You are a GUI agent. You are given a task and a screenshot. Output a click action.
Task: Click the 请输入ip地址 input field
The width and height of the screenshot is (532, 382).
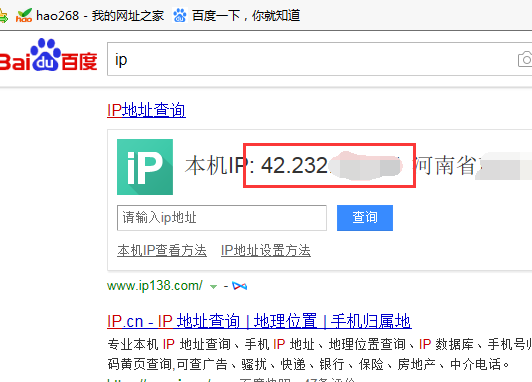pos(222,218)
